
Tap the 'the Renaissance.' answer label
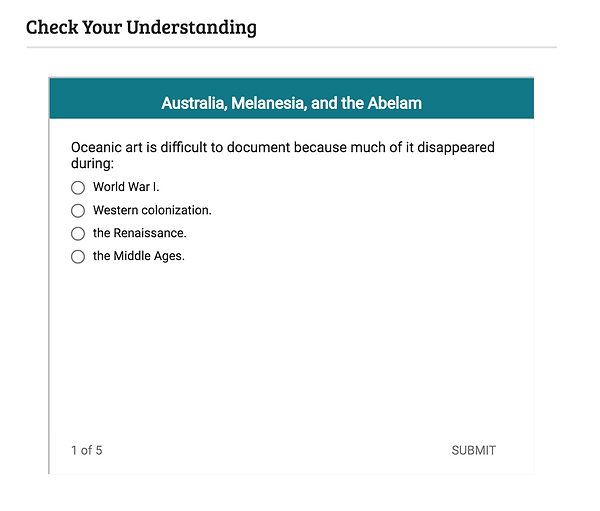click(x=139, y=233)
